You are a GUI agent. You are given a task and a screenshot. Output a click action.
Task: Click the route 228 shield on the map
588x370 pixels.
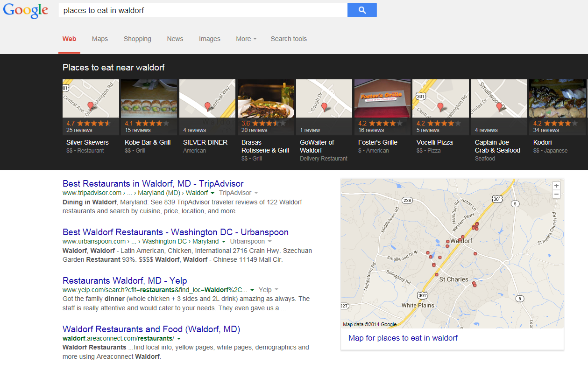[x=408, y=200]
